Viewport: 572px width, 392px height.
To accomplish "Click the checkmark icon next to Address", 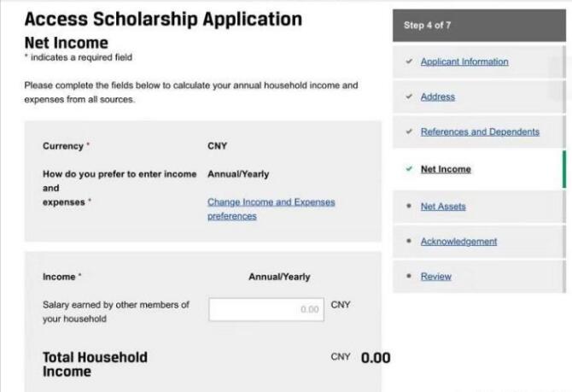I will [410, 97].
